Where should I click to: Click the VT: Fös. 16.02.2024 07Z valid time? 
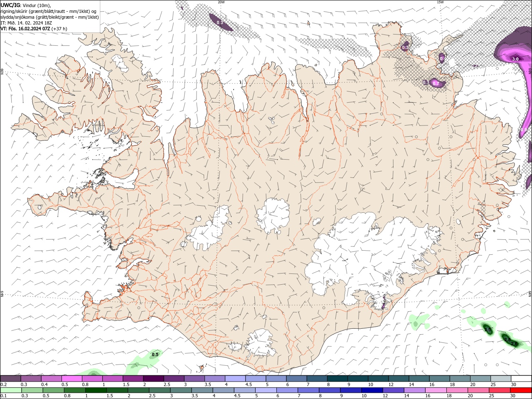[25, 29]
